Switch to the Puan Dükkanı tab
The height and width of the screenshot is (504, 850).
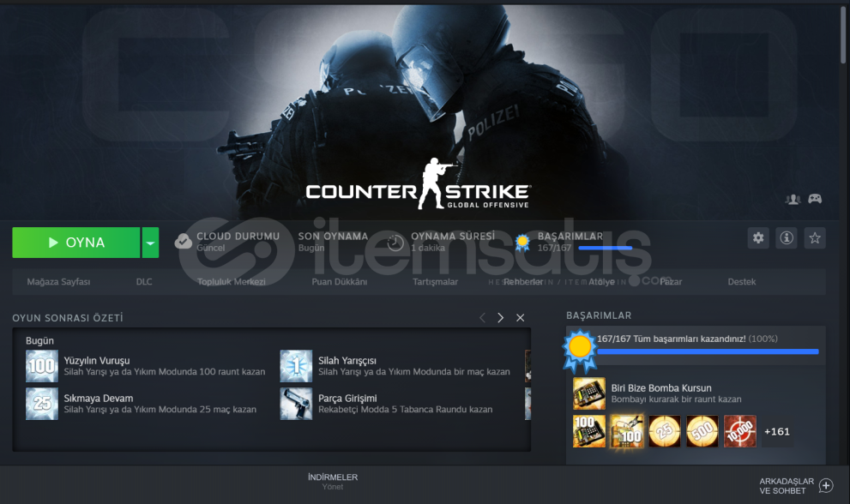coord(339,282)
